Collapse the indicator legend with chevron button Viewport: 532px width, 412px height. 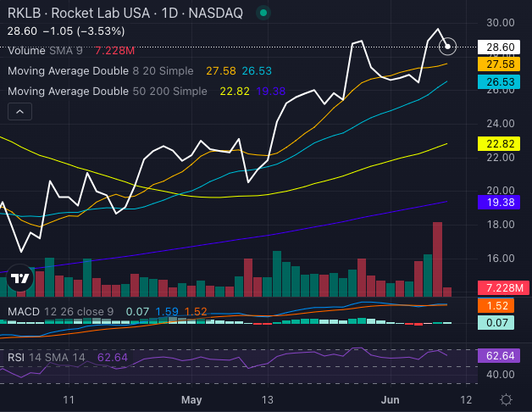(20, 112)
